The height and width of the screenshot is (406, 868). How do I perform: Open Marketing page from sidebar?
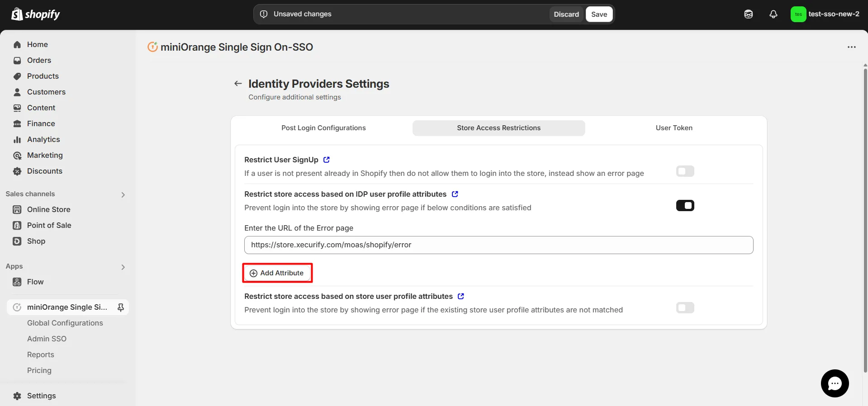coord(45,155)
